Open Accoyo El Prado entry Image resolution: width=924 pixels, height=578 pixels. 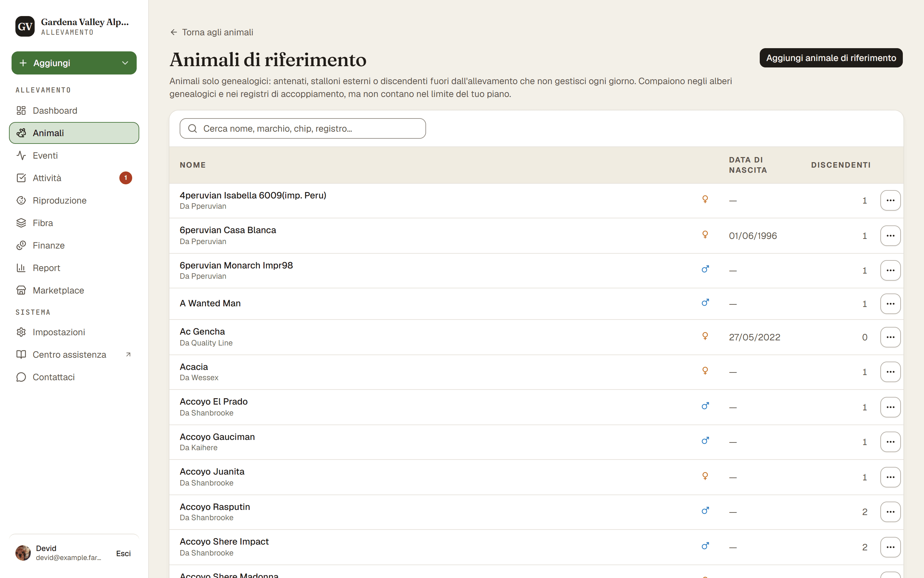click(x=213, y=402)
